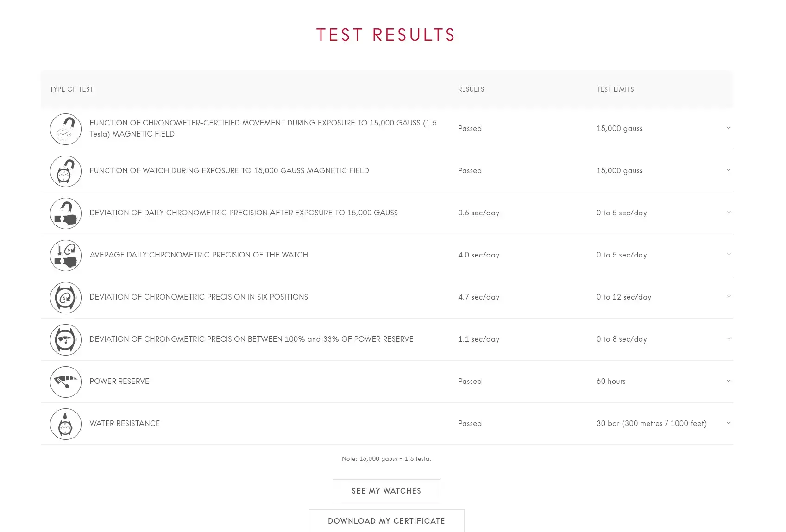
Task: Click the icon beside the after-exposure deviation test
Action: [66, 213]
